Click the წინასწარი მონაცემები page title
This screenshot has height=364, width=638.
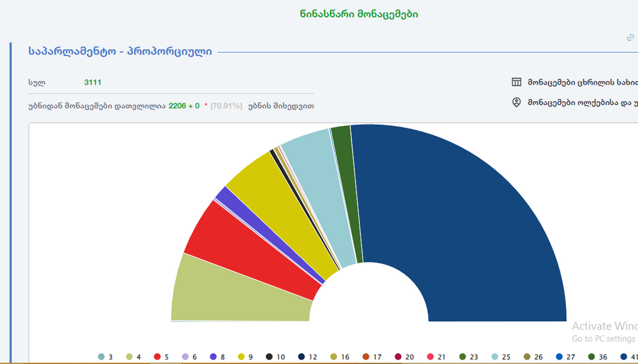359,14
